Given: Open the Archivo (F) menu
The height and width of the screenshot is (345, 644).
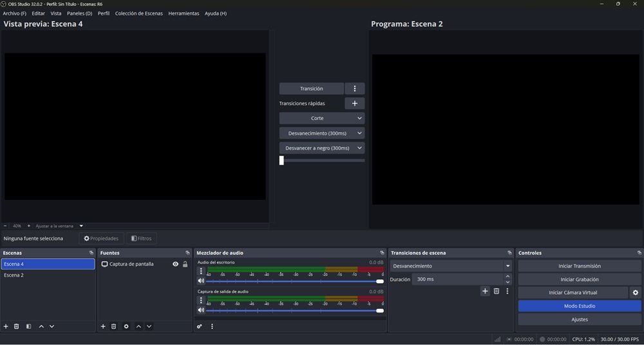Looking at the screenshot, I should tap(14, 13).
